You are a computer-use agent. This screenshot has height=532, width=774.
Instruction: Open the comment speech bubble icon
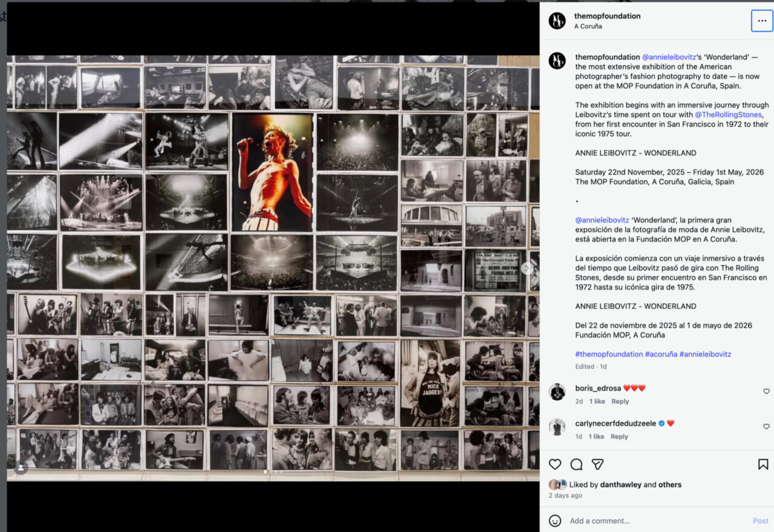[576, 464]
